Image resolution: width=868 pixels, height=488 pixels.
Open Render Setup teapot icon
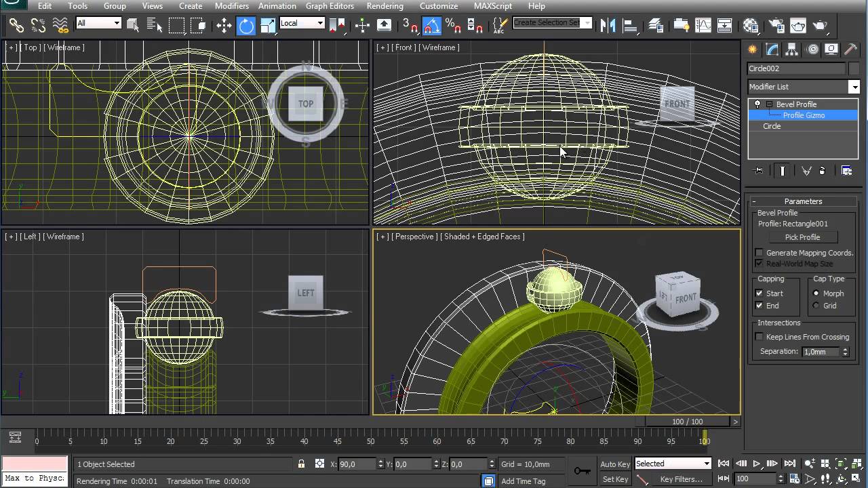(x=776, y=26)
